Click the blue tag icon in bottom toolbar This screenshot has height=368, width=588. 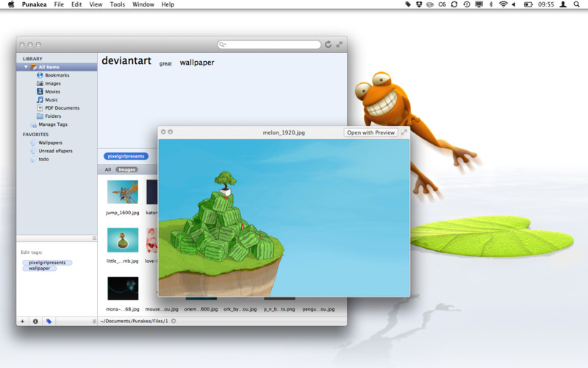(x=49, y=321)
